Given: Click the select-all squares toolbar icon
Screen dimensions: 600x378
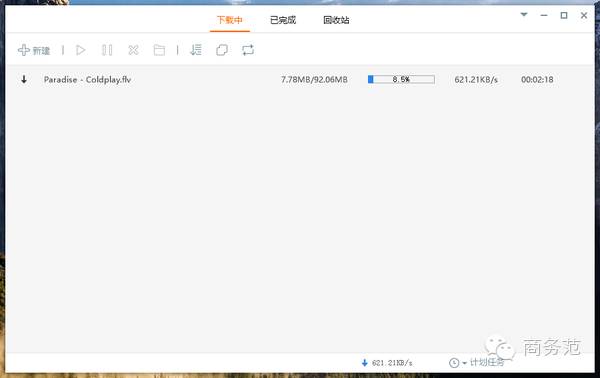Looking at the screenshot, I should [x=222, y=50].
